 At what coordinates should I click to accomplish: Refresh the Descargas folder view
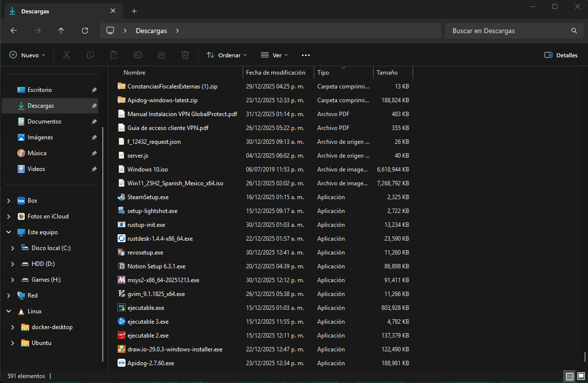click(x=85, y=31)
